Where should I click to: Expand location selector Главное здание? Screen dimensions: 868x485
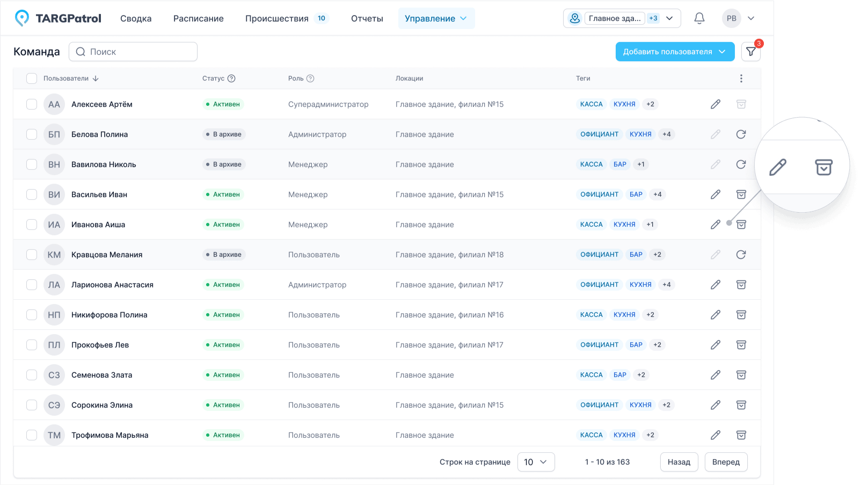click(x=622, y=18)
